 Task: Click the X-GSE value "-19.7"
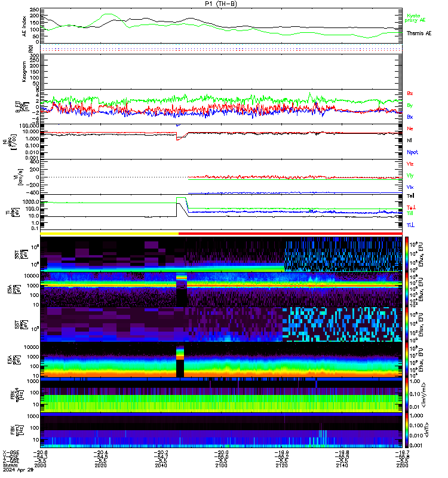click(x=402, y=452)
